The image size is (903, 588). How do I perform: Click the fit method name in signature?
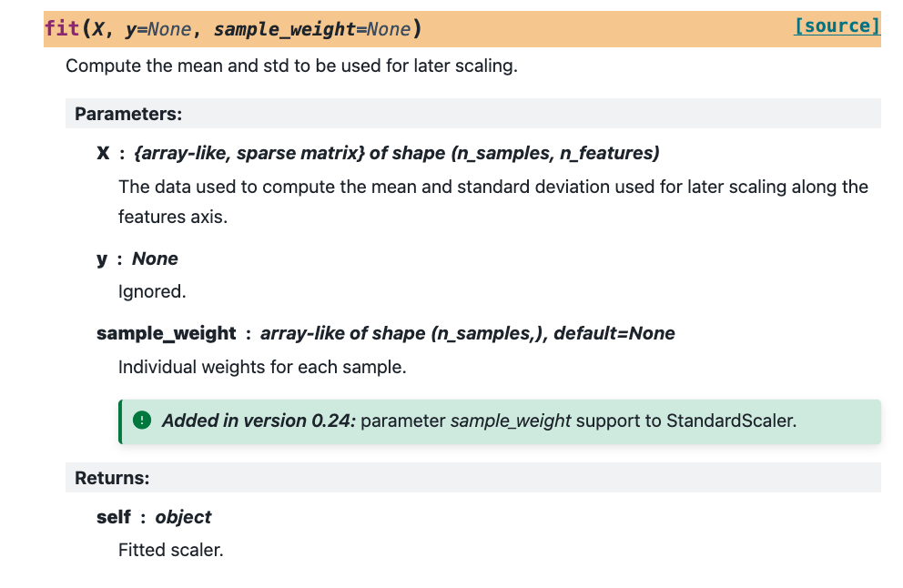point(61,29)
